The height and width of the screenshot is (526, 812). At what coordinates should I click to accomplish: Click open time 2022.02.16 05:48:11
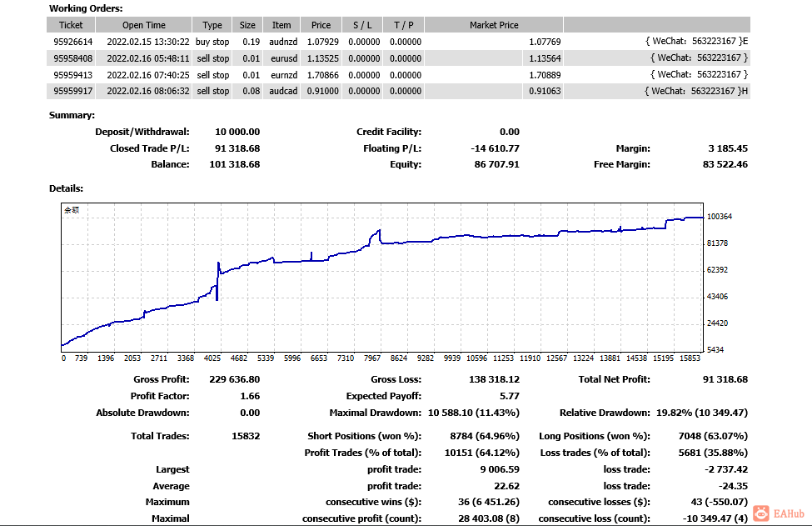coord(148,58)
